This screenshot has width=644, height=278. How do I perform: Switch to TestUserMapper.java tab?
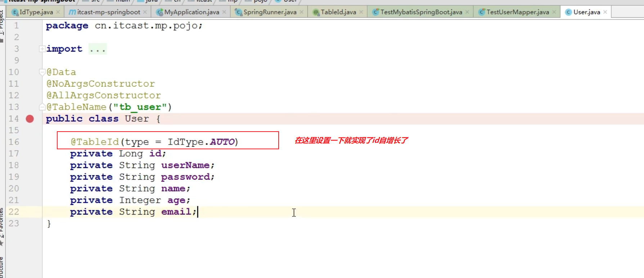tap(518, 12)
